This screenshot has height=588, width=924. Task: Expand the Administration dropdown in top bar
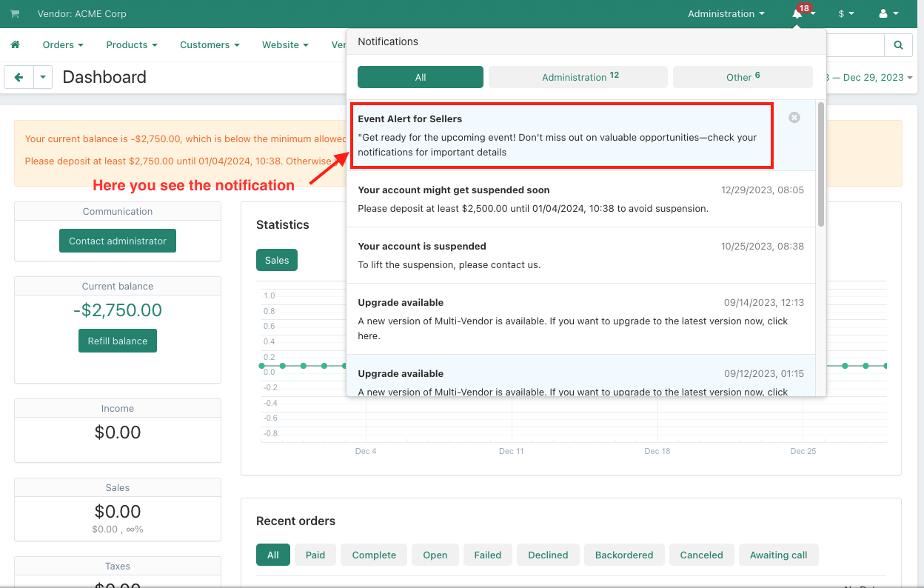[726, 14]
